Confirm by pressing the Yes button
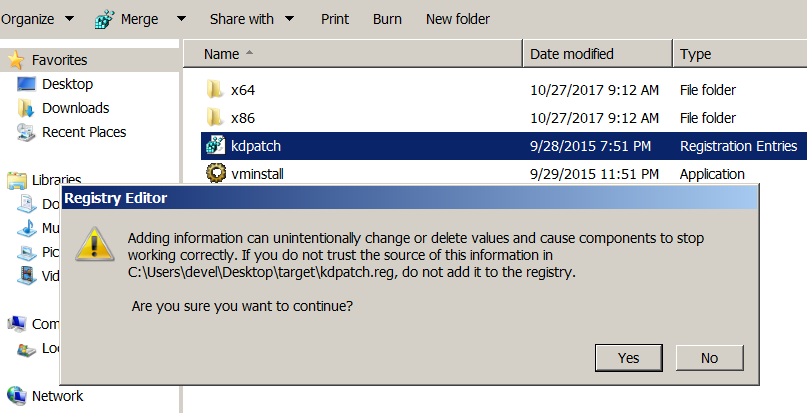This screenshot has height=413, width=807. click(x=629, y=358)
